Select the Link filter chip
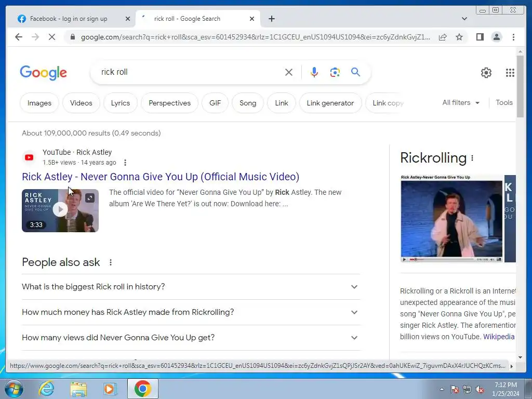Viewport: 532px width, 399px height. click(x=281, y=103)
